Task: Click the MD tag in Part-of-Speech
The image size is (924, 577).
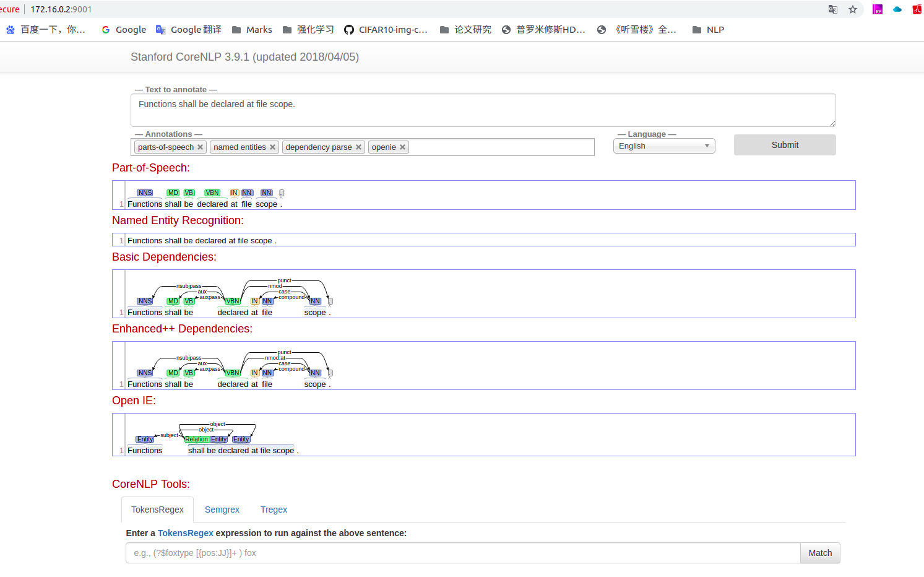Action: pyautogui.click(x=173, y=193)
